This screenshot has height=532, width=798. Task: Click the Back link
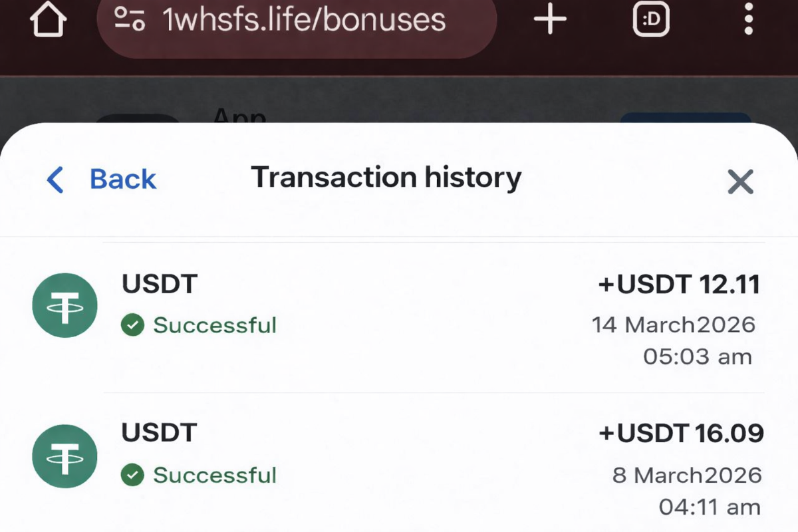pyautogui.click(x=122, y=180)
